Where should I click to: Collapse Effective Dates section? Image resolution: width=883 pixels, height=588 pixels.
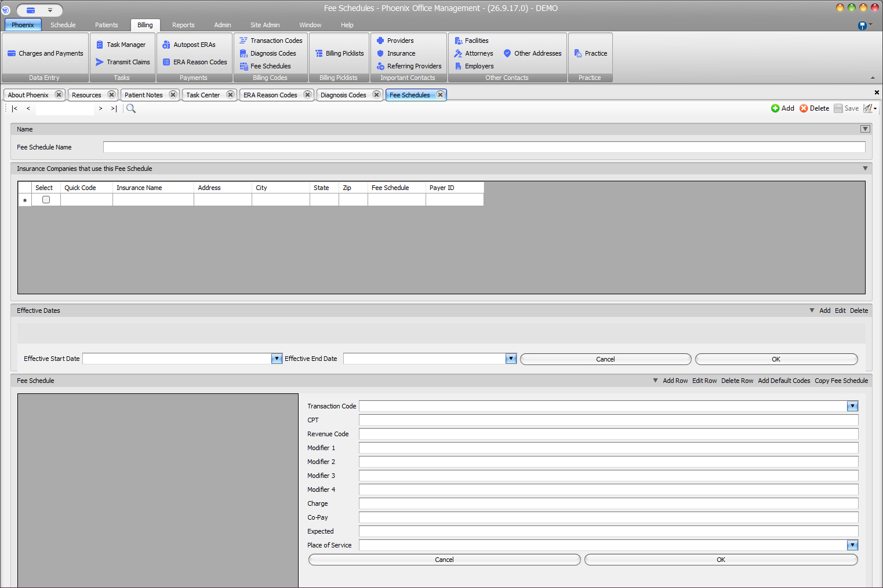(812, 311)
